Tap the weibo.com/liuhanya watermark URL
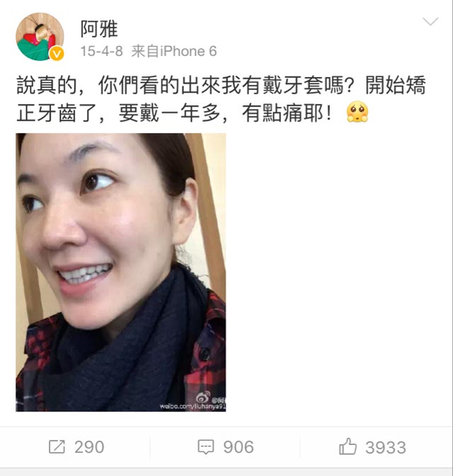Image resolution: width=453 pixels, height=476 pixels. point(193,407)
